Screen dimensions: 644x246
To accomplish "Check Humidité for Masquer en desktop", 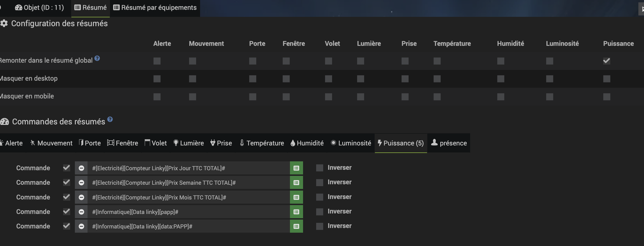I will coord(501,79).
